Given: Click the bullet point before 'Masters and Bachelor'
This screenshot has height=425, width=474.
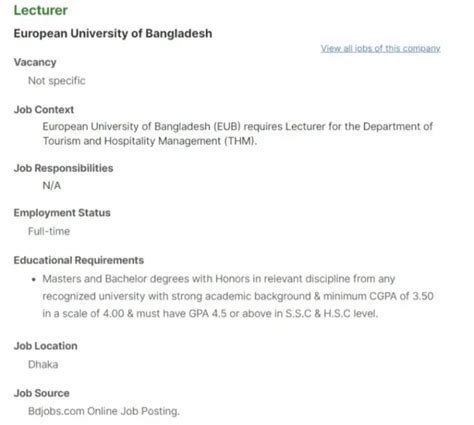Looking at the screenshot, I should point(33,279).
